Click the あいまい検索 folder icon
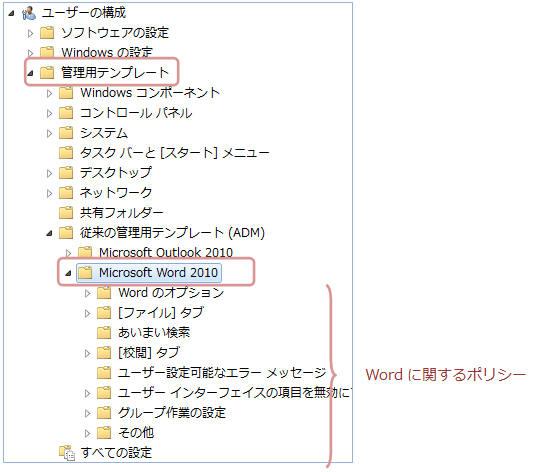This screenshot has width=544, height=472. 104,333
